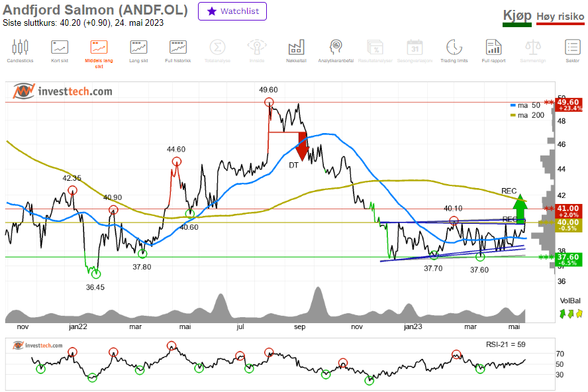Click the Totalanalyse sigma icon

pos(217,50)
